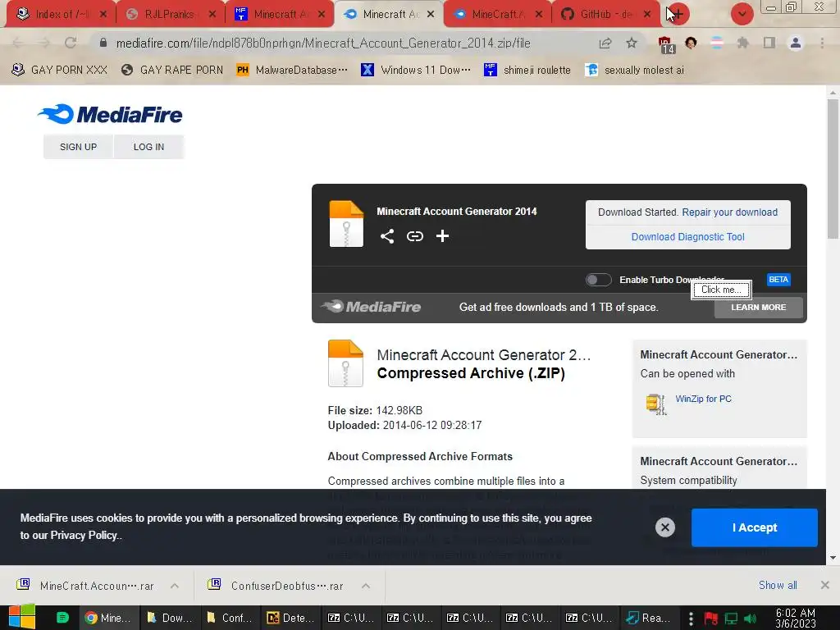Close the downloads bar

pos(825,585)
